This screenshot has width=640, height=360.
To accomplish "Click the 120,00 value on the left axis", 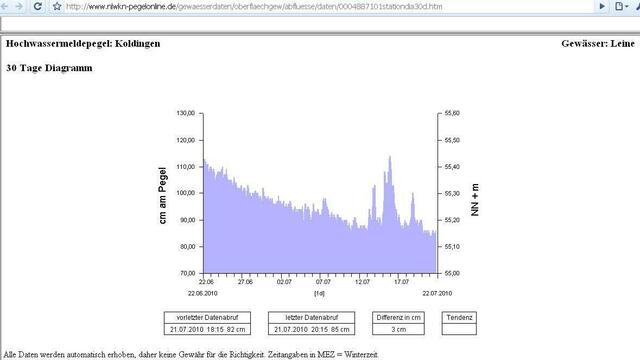I will pyautogui.click(x=186, y=140).
